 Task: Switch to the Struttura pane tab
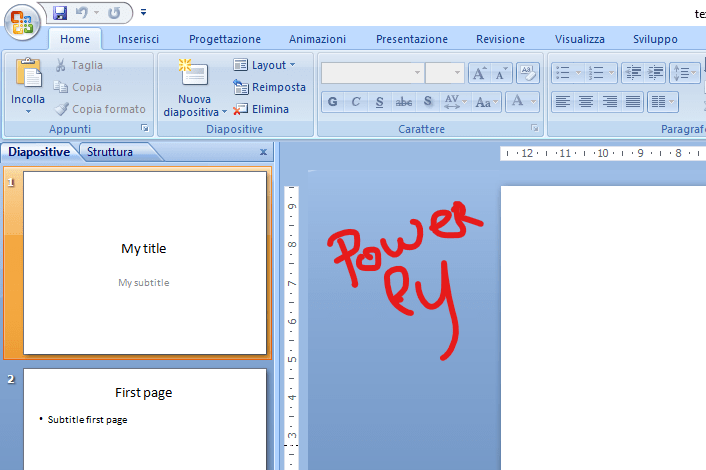click(x=110, y=152)
